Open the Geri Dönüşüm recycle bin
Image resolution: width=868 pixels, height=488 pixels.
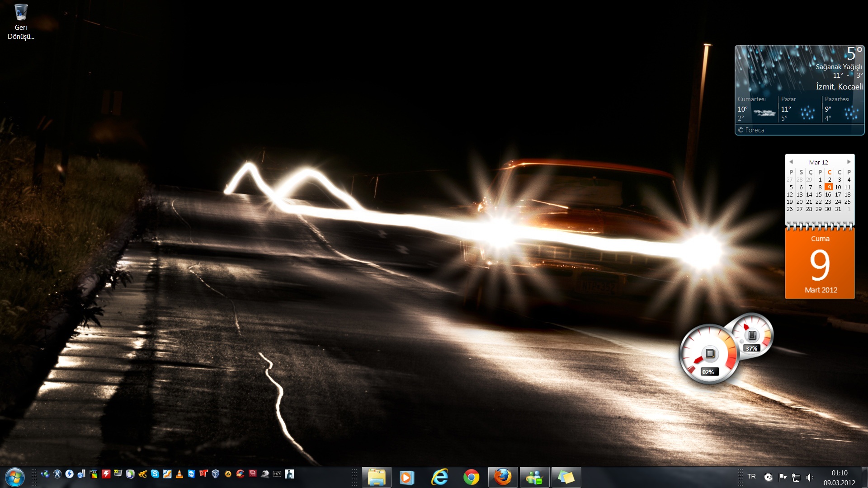pos(21,20)
